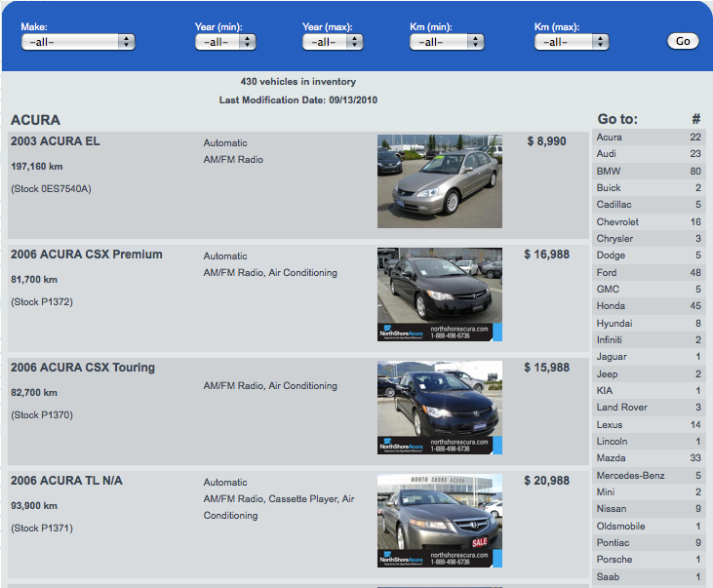Click the Stock 0ES7540A text
713x588 pixels.
(x=51, y=189)
